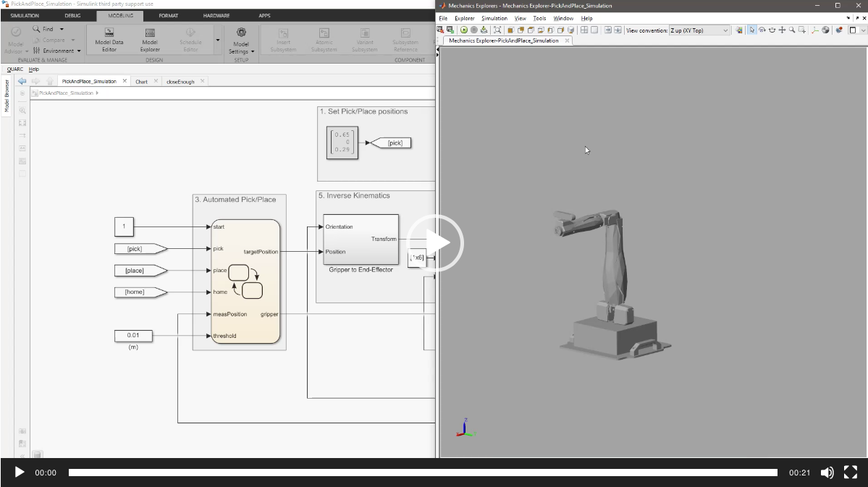Click the fit-to-view icon in canvas palette
This screenshot has width=868, height=487.
[x=22, y=123]
